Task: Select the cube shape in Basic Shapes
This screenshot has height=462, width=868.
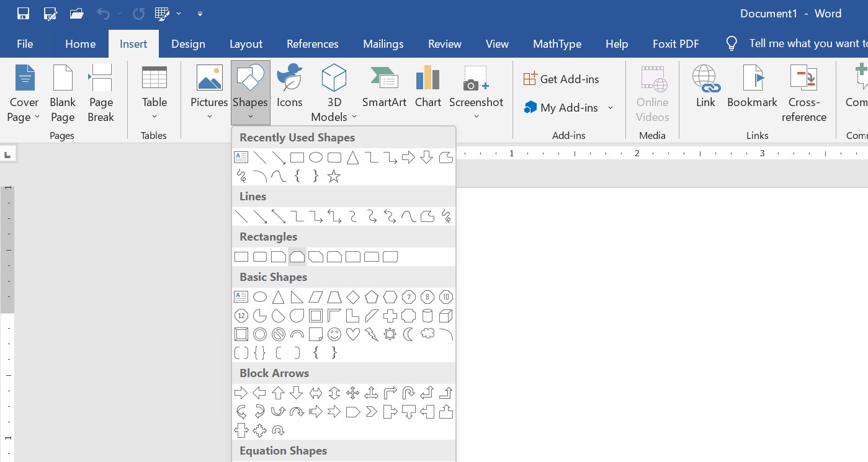Action: click(x=446, y=316)
